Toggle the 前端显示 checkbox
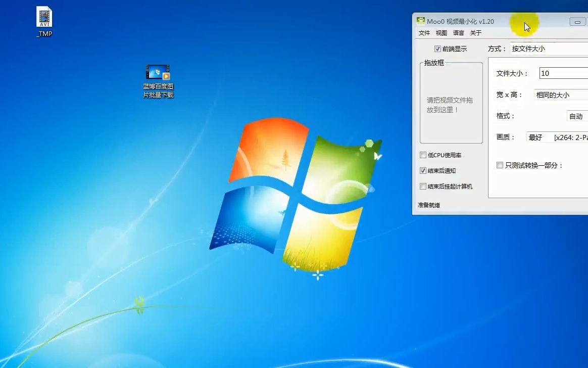 pyautogui.click(x=439, y=49)
